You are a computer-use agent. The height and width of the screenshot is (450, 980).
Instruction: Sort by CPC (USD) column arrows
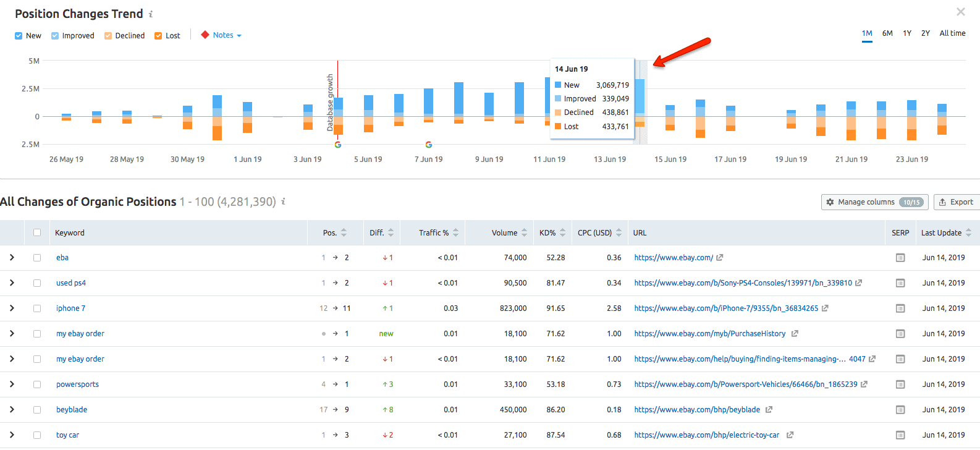tap(619, 233)
